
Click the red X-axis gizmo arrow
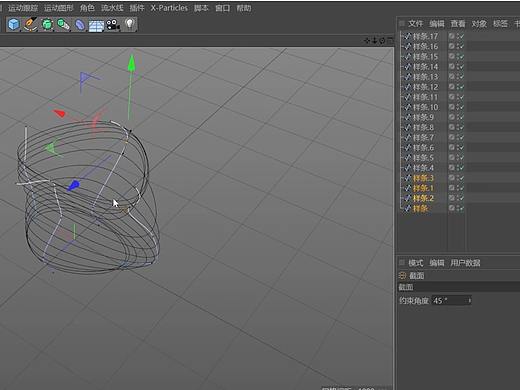[59, 113]
